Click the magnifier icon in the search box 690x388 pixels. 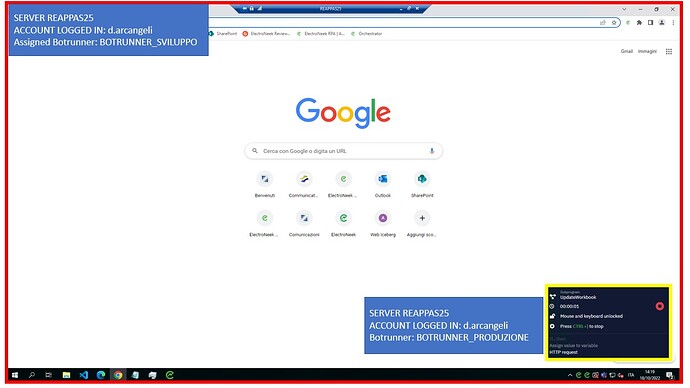click(x=255, y=151)
